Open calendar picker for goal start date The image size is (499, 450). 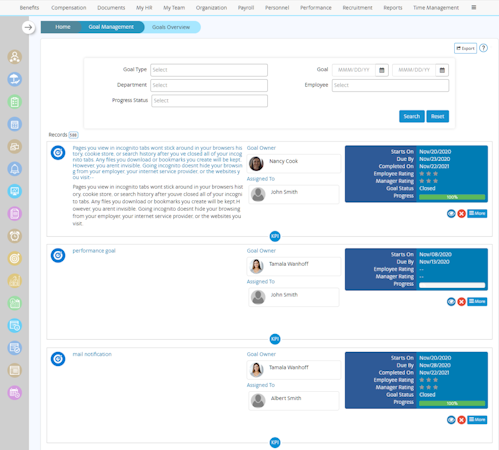coord(382,70)
